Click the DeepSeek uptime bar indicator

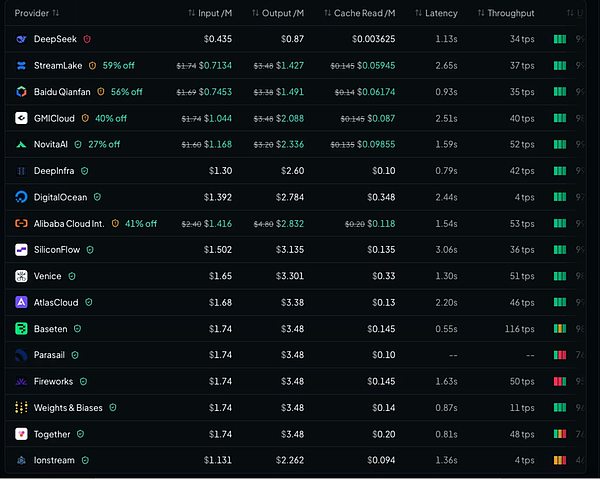click(560, 39)
